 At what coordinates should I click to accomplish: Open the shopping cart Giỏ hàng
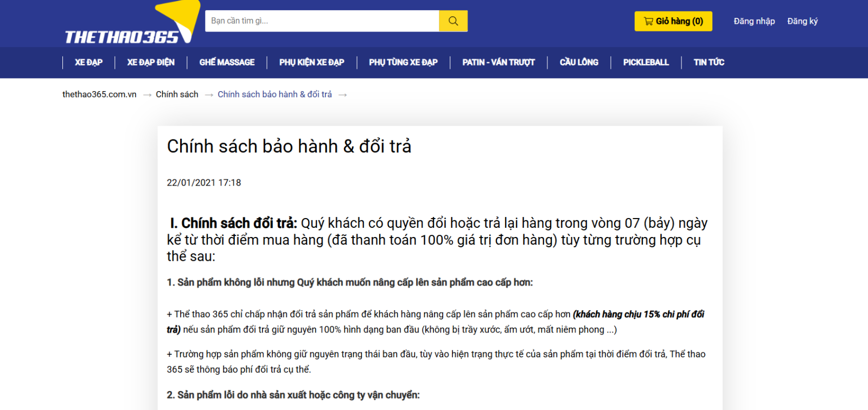coord(673,21)
